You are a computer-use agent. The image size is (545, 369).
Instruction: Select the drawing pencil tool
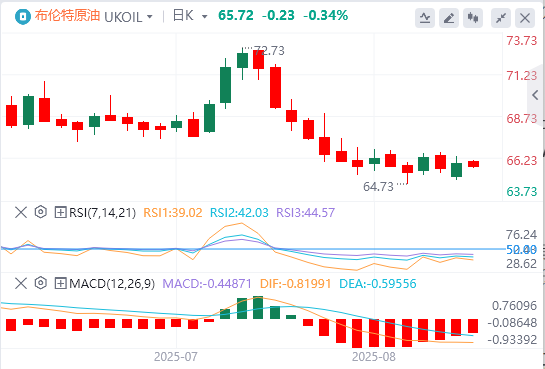(449, 18)
